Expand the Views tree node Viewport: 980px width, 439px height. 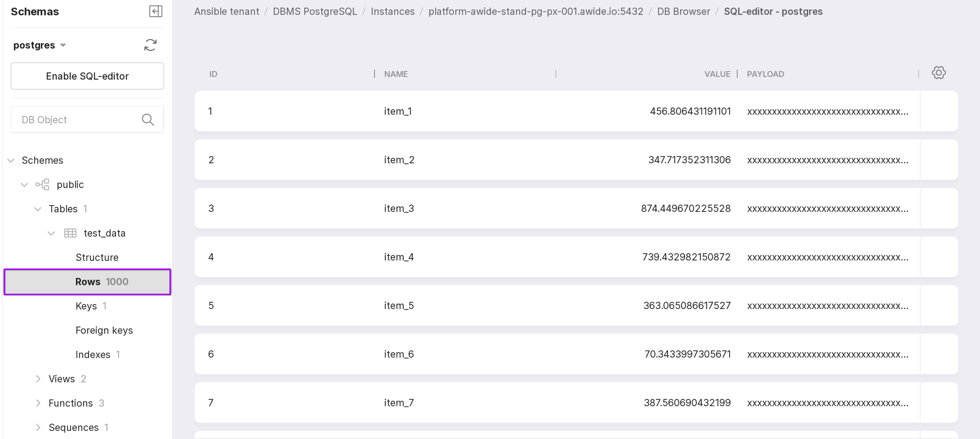(38, 379)
